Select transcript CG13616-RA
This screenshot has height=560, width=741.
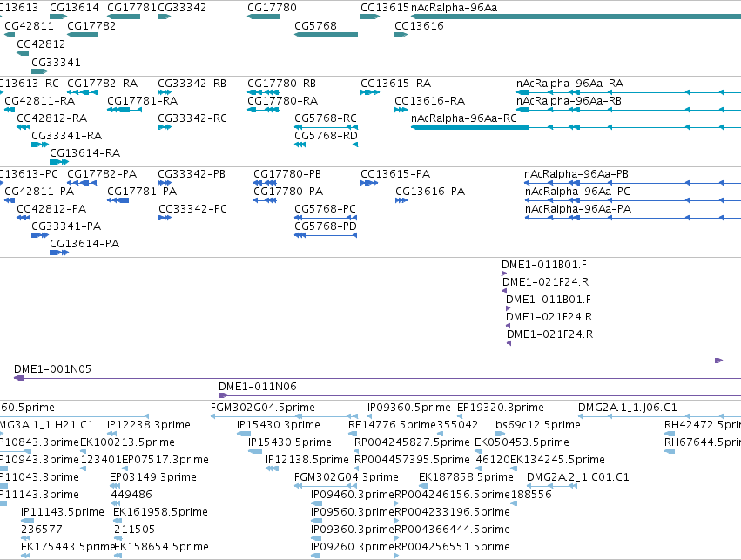coord(429,101)
